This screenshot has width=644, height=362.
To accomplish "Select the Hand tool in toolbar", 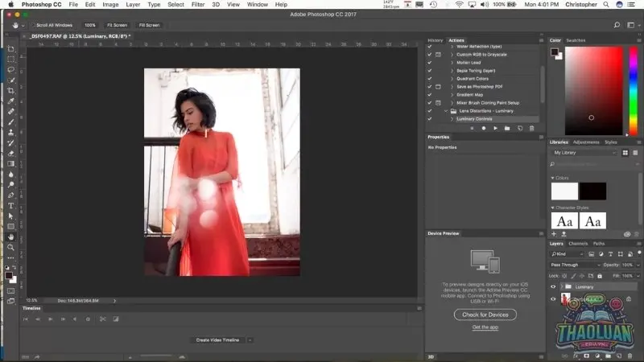I will tap(11, 237).
